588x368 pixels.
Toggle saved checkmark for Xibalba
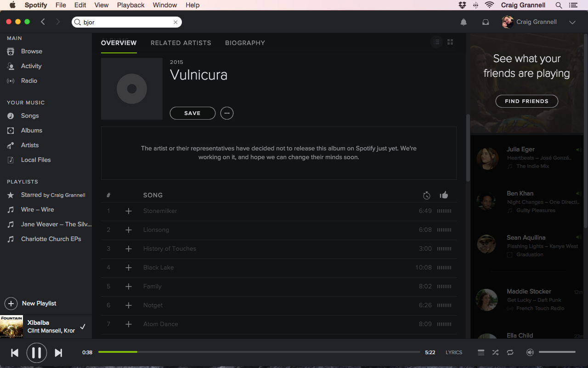[83, 327]
